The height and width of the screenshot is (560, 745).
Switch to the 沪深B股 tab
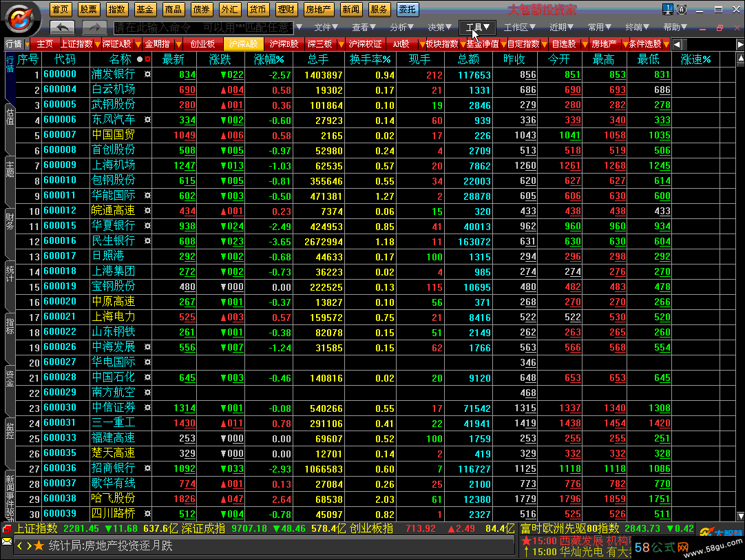pyautogui.click(x=284, y=44)
